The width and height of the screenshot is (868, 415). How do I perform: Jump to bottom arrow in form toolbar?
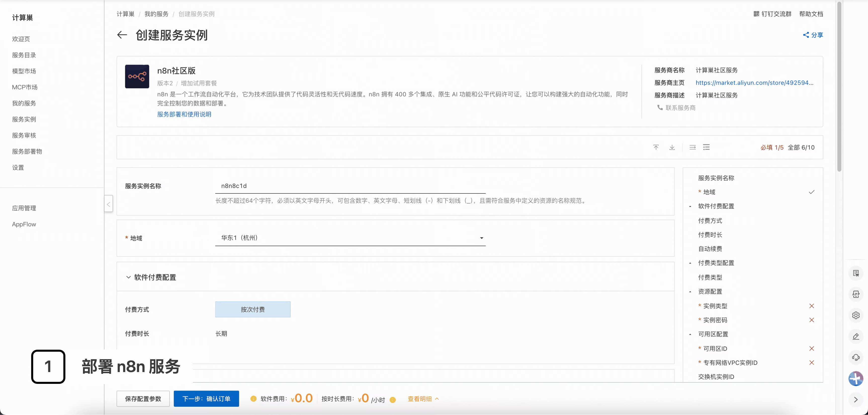[x=672, y=147]
